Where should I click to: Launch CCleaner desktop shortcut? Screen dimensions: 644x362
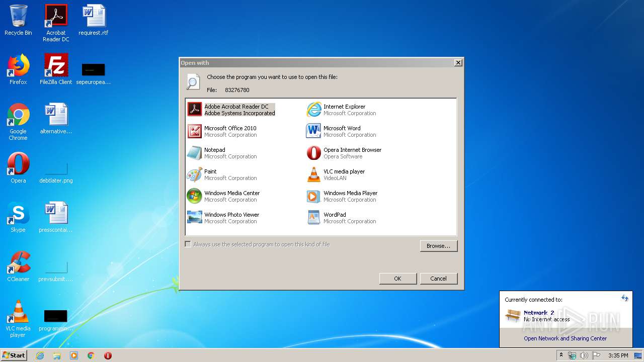click(x=18, y=266)
